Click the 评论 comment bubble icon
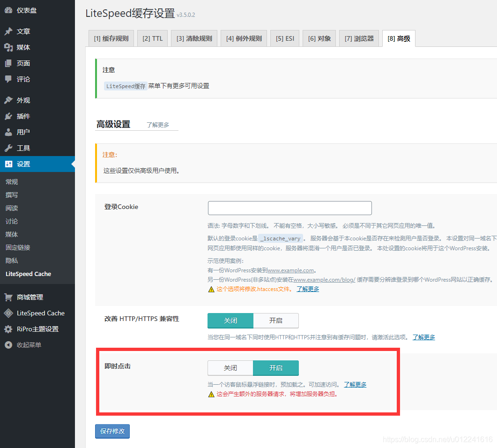The width and height of the screenshot is (497, 448). point(8,79)
